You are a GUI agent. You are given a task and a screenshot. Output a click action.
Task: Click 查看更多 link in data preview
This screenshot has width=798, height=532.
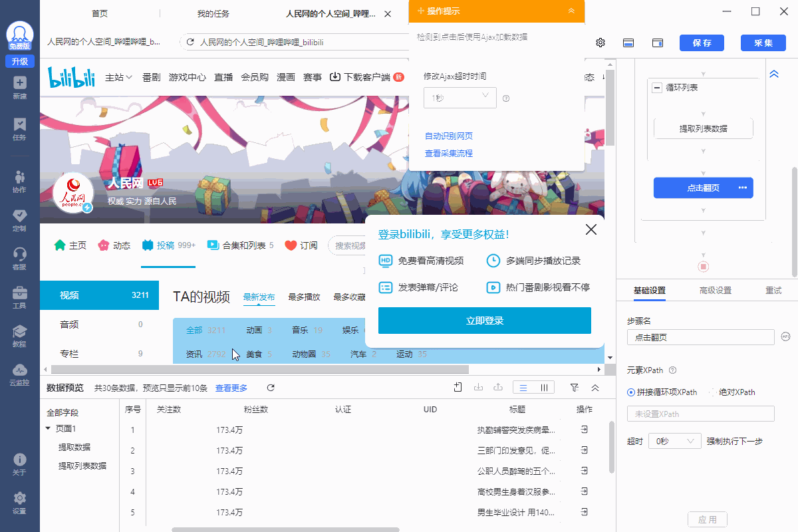[x=231, y=388]
